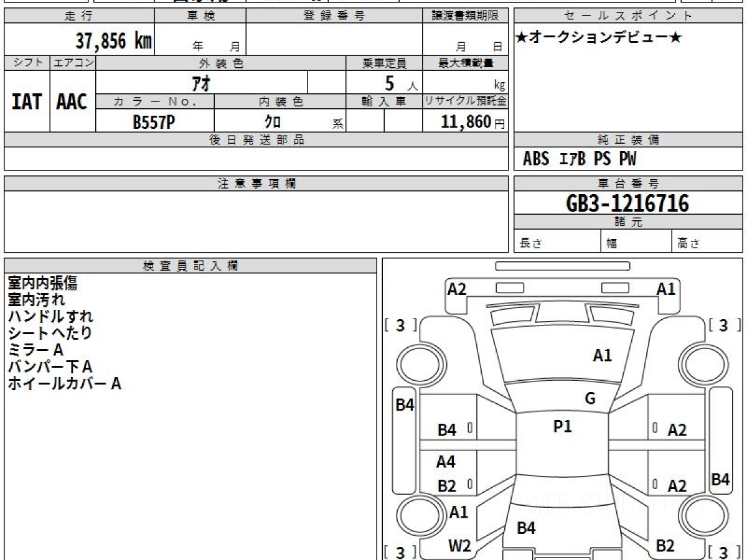Image resolution: width=747 pixels, height=560 pixels.
Task: Click the 11,860円 recycle deposit value
Action: [472, 122]
